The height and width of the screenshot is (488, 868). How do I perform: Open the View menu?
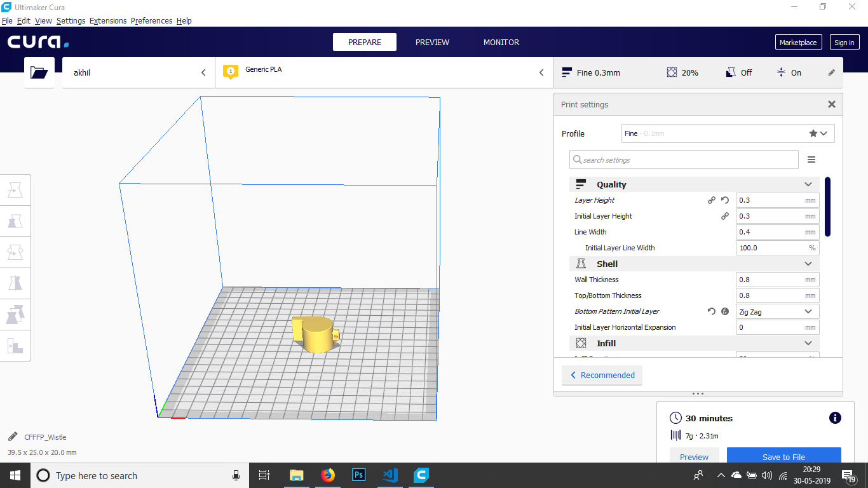(x=43, y=20)
